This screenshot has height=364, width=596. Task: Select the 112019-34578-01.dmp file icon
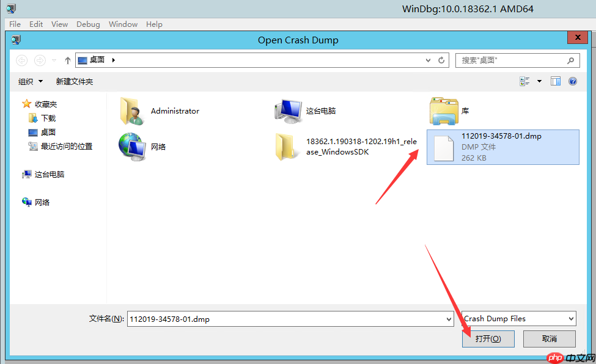coord(444,148)
